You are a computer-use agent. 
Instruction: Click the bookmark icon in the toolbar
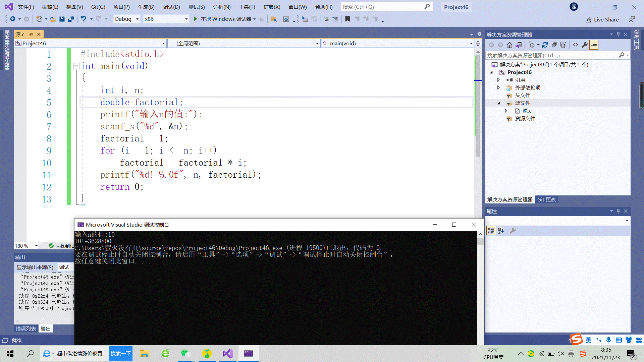[347, 19]
